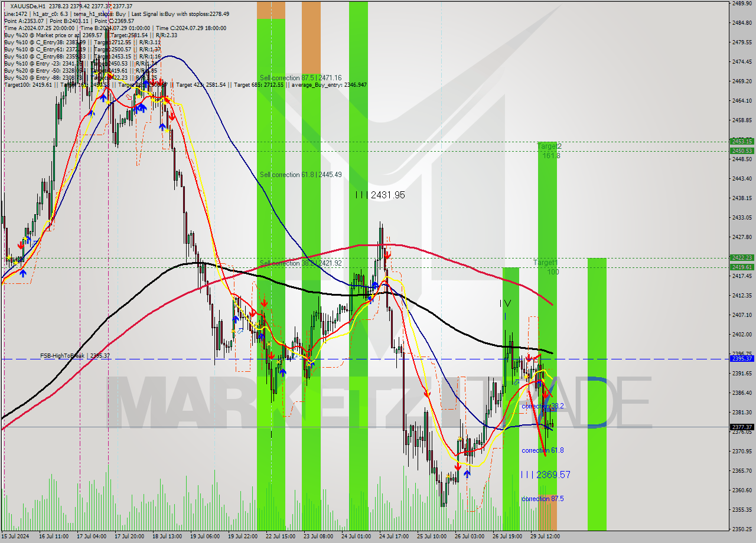Image resolution: width=756 pixels, height=543 pixels.
Task: Click the 2443.40 price axis value
Action: 742,178
